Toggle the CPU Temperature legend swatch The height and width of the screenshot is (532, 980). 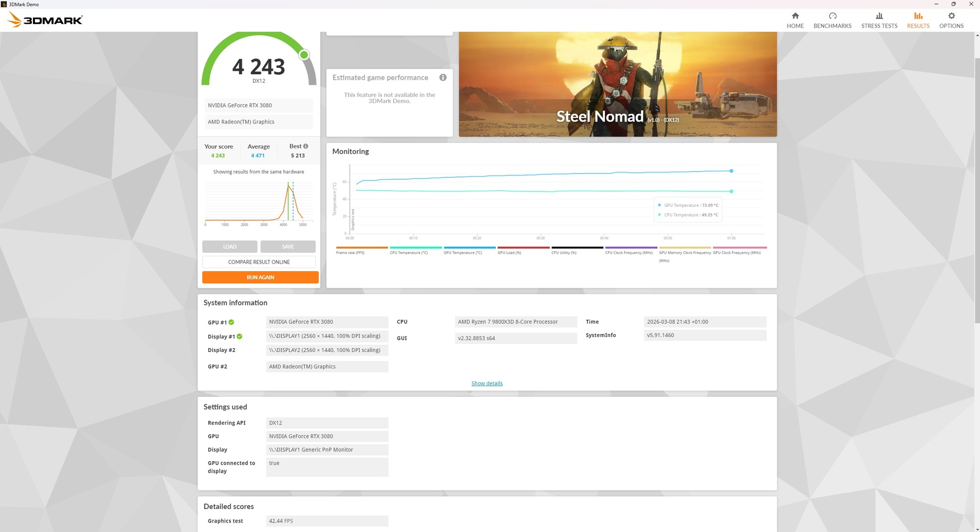pos(416,247)
